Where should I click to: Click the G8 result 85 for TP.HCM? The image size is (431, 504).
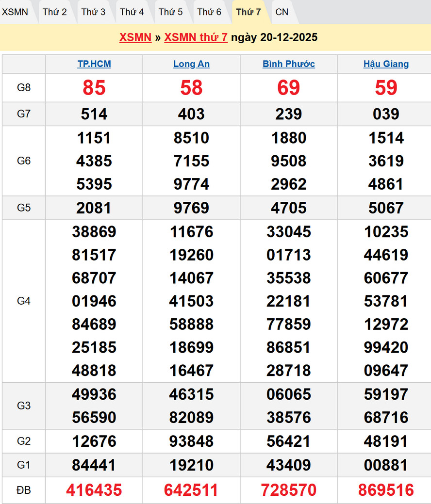(94, 88)
